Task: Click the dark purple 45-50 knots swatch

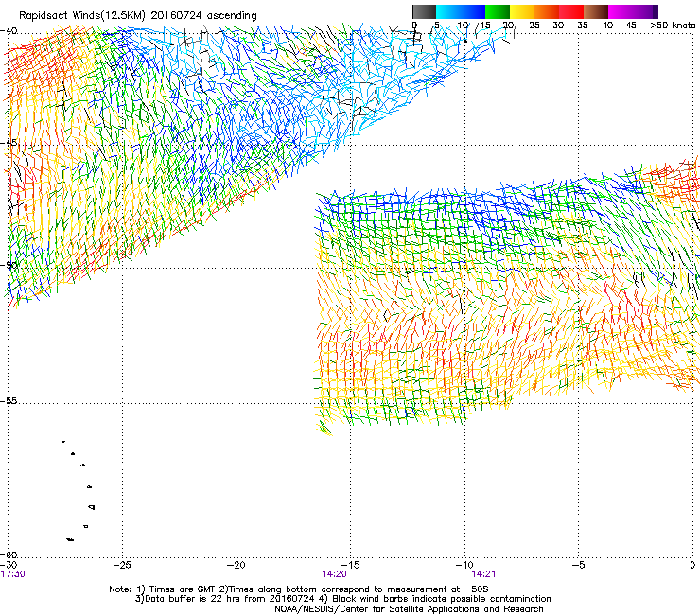Action: pos(645,11)
